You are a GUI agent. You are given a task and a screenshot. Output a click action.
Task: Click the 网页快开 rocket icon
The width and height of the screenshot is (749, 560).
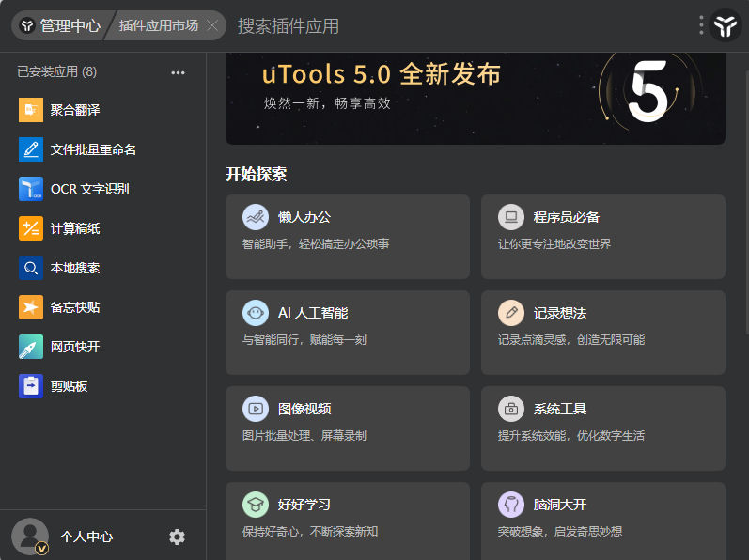coord(31,347)
